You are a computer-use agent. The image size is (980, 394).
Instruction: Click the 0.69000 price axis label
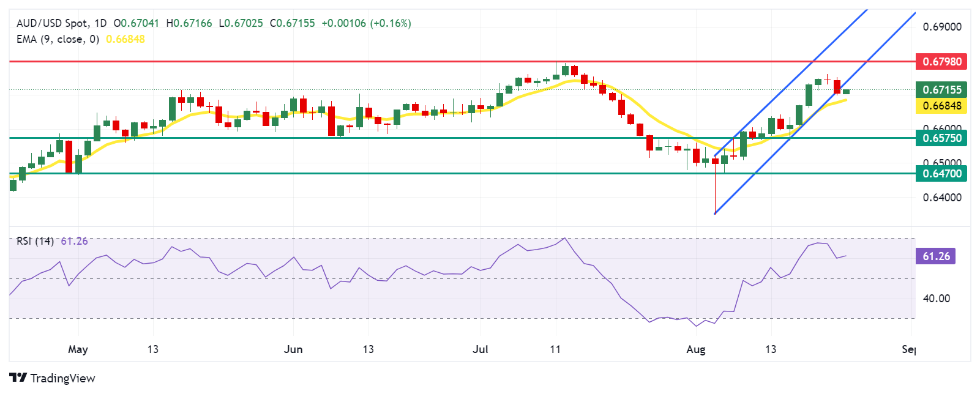pos(942,27)
